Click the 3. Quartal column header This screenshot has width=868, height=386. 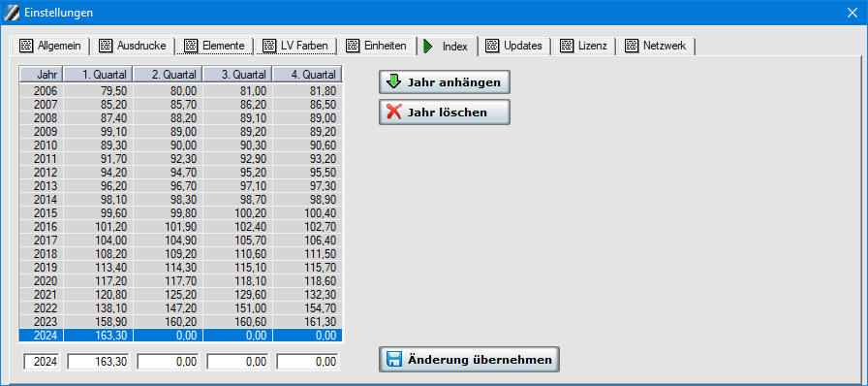[237, 75]
